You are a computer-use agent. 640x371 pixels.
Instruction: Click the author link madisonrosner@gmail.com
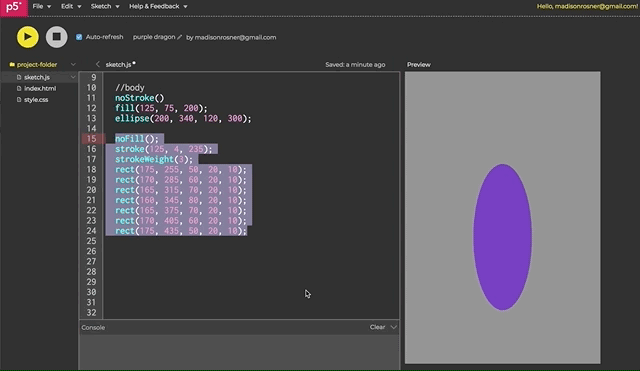point(235,37)
